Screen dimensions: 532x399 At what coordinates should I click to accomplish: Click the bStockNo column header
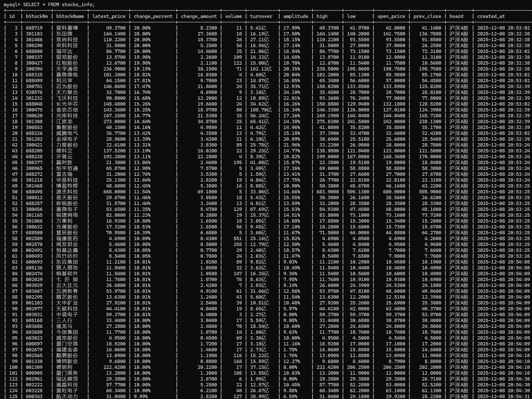[37, 16]
